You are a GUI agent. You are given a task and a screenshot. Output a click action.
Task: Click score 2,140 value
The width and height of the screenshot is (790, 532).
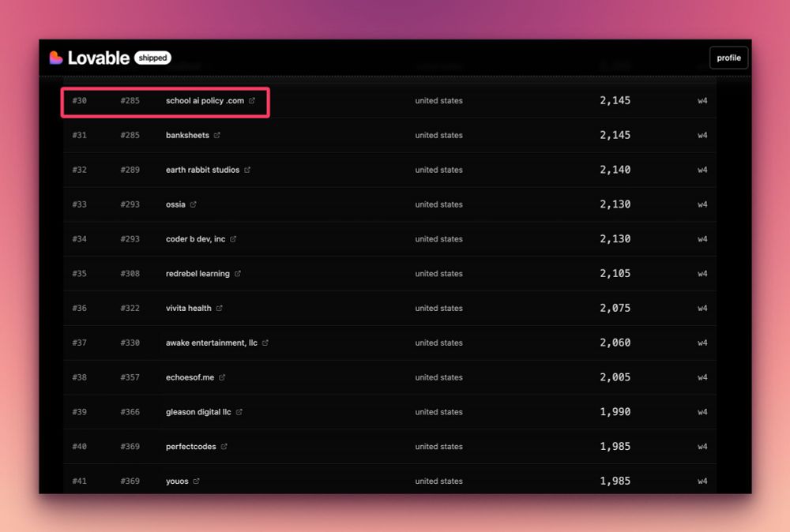pos(615,170)
